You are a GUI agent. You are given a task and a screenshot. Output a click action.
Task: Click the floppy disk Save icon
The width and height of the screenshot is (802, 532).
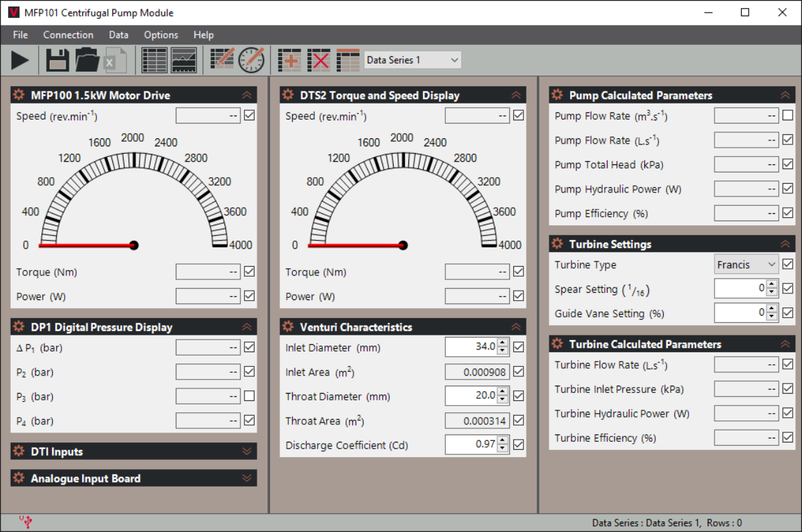click(57, 60)
